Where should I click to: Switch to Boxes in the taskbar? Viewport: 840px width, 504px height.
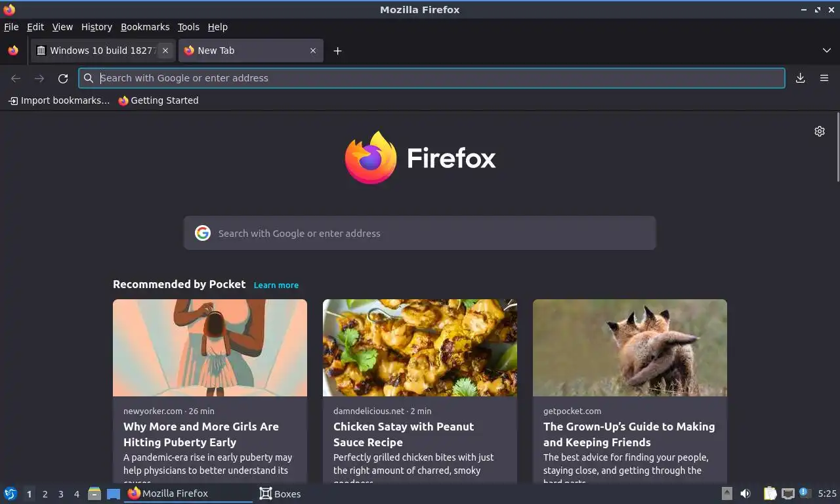pos(280,493)
